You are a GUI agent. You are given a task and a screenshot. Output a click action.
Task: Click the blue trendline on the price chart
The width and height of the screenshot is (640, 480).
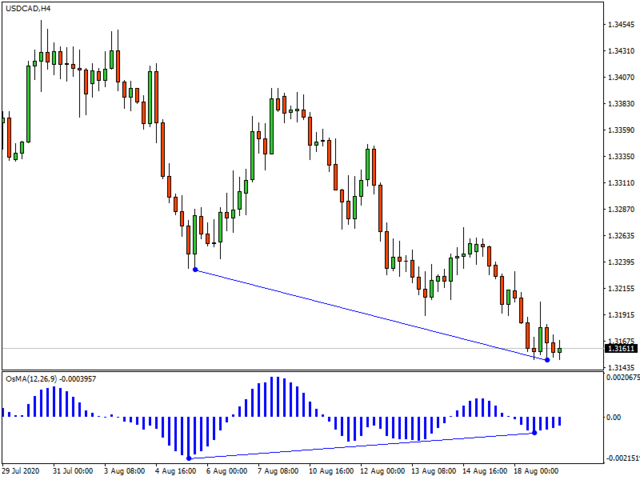coord(370,314)
